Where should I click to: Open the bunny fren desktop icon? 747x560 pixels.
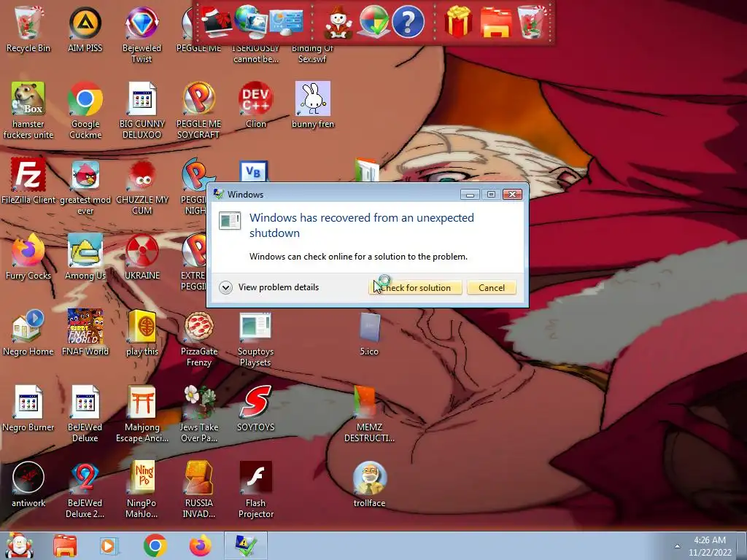pos(312,105)
